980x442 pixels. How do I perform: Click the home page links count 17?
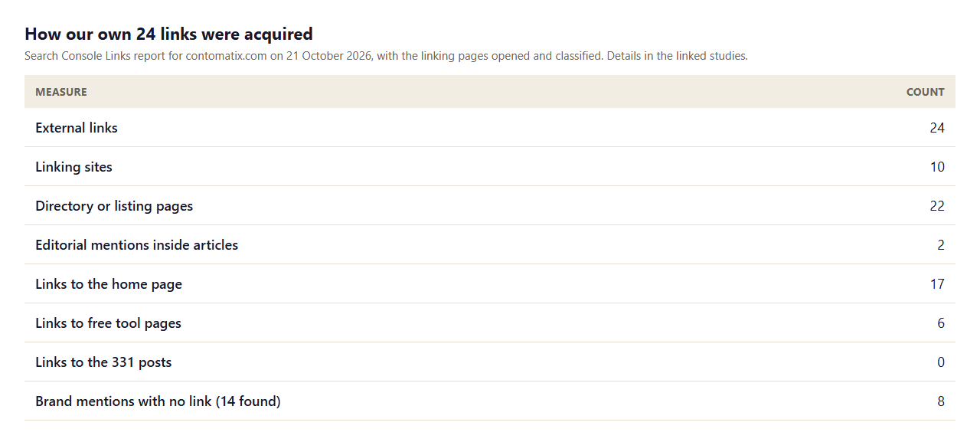tap(937, 284)
